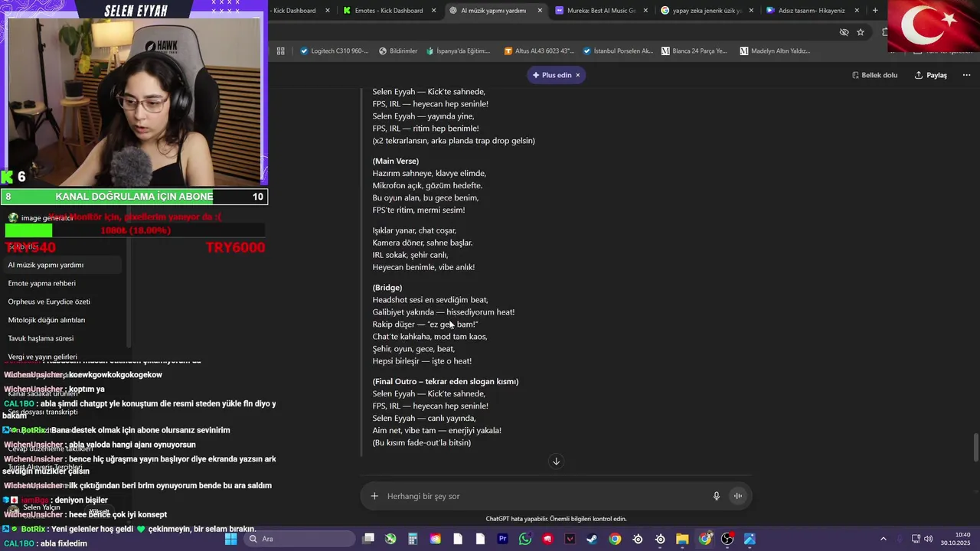
Task: Open Orpheus ve Eurydice özeti chat
Action: pos(61,302)
